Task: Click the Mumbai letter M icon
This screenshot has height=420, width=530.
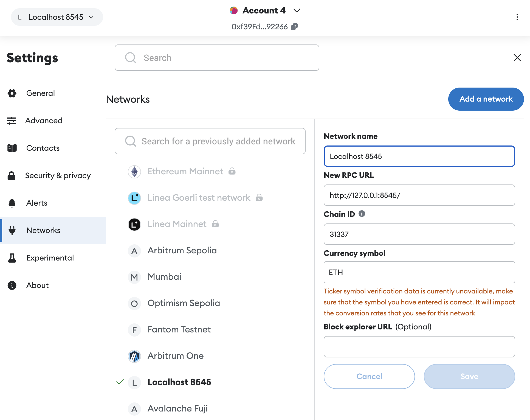Action: [134, 277]
